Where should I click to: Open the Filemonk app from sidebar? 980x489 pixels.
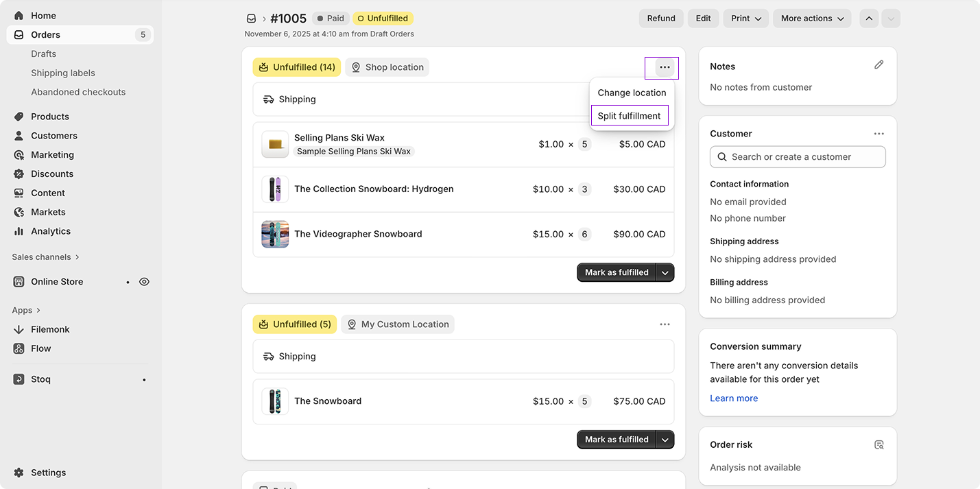coord(51,329)
